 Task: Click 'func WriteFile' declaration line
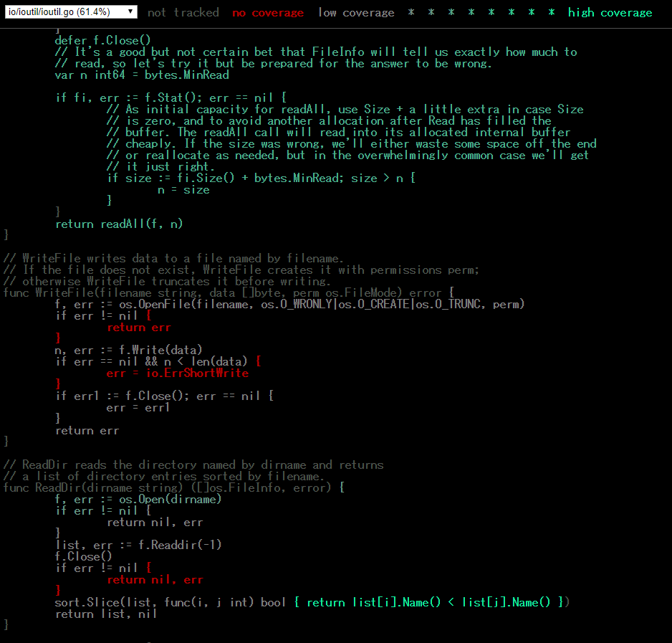pyautogui.click(x=229, y=293)
